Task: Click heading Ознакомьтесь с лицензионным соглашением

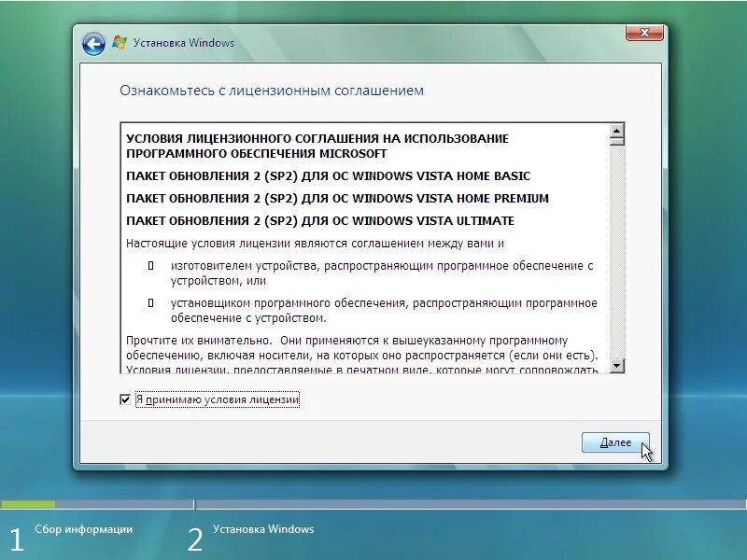Action: [x=272, y=91]
